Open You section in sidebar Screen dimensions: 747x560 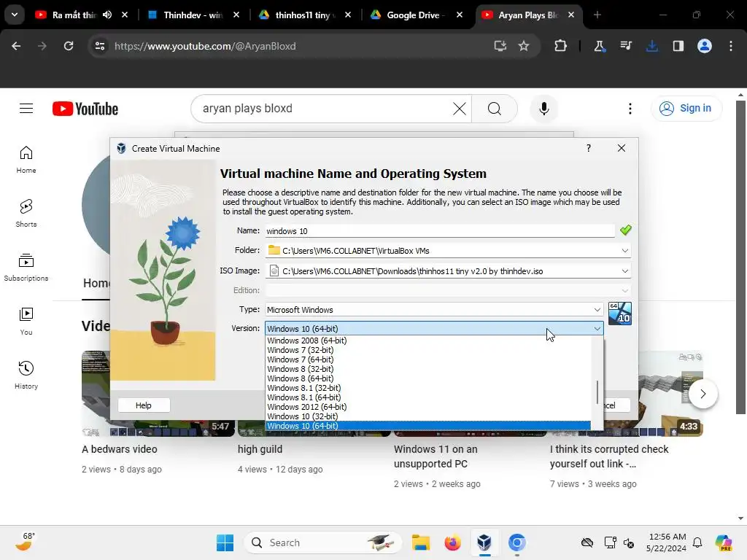[x=26, y=322]
